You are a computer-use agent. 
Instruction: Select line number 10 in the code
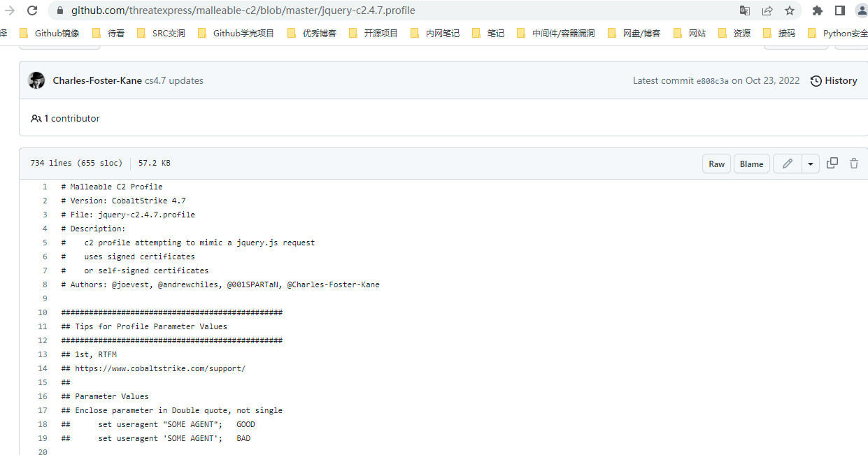coord(43,312)
